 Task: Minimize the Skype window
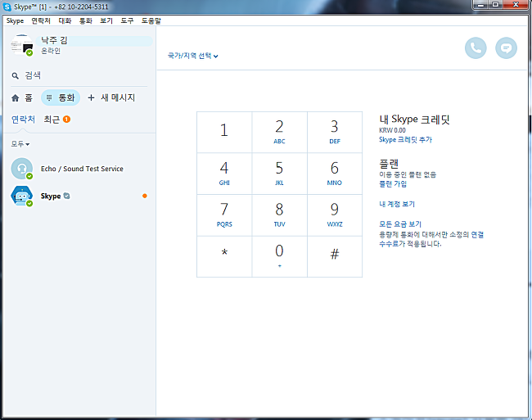point(480,5)
